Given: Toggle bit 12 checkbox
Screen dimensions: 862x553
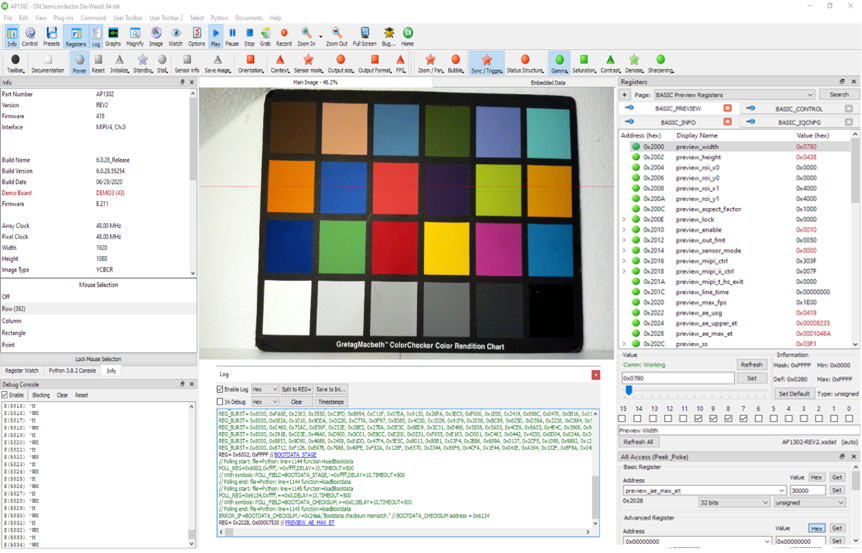Looking at the screenshot, I should tap(668, 418).
